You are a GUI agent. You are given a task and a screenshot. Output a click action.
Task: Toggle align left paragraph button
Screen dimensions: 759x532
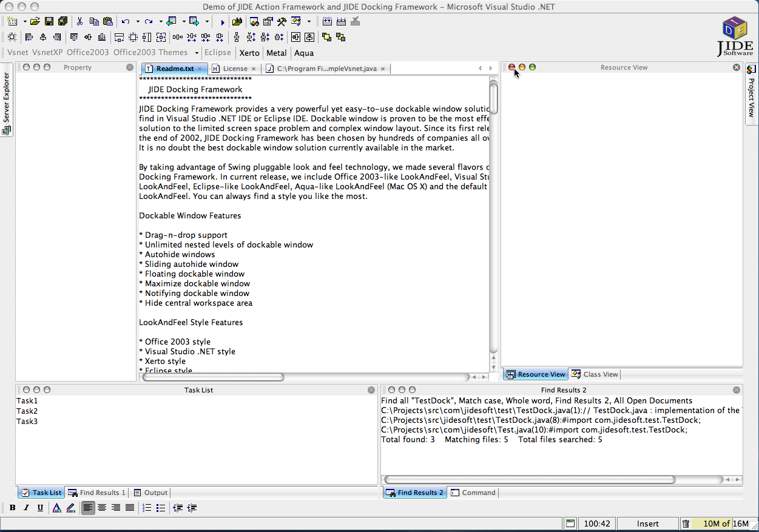pyautogui.click(x=88, y=508)
